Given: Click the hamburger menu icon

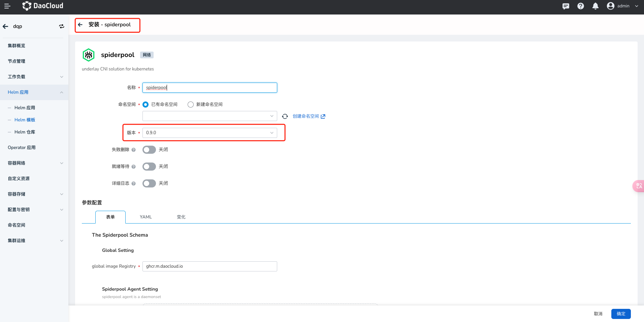Looking at the screenshot, I should (7, 6).
